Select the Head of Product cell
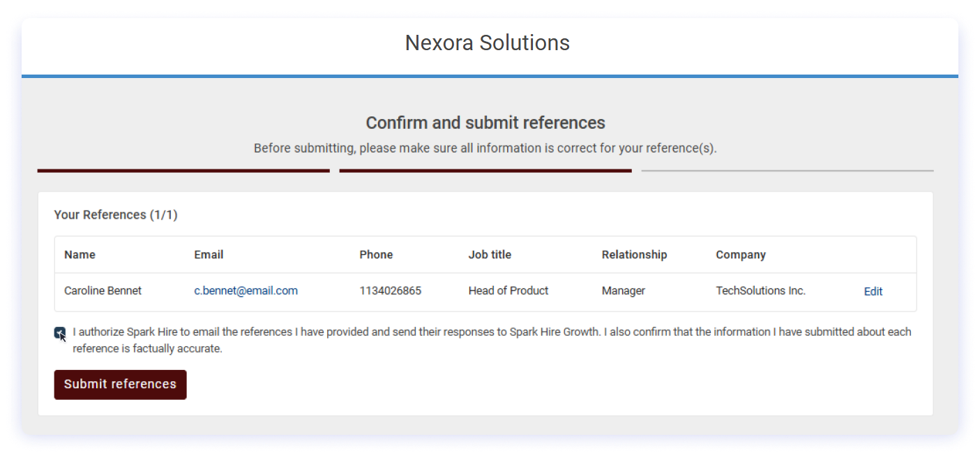The height and width of the screenshot is (455, 980). (x=508, y=291)
